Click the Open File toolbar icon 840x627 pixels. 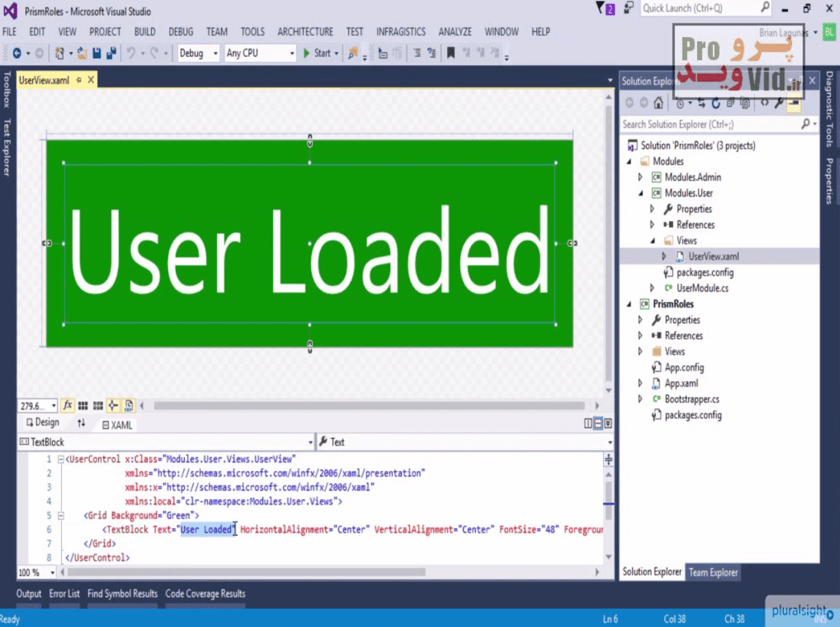tap(82, 54)
